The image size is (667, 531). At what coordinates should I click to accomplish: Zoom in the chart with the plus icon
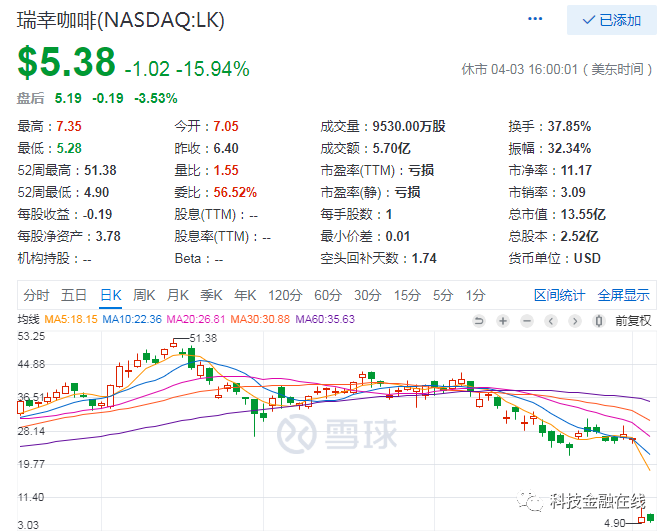click(503, 321)
